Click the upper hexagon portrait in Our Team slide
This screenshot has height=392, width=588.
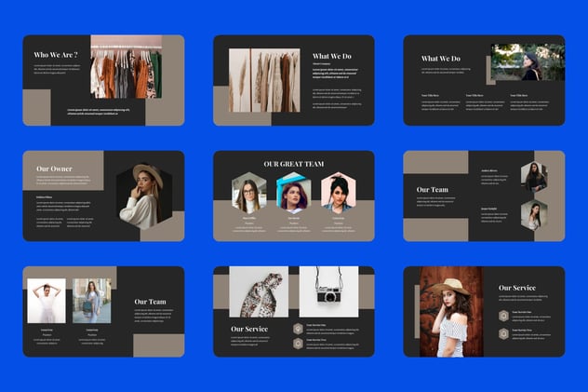(x=534, y=177)
